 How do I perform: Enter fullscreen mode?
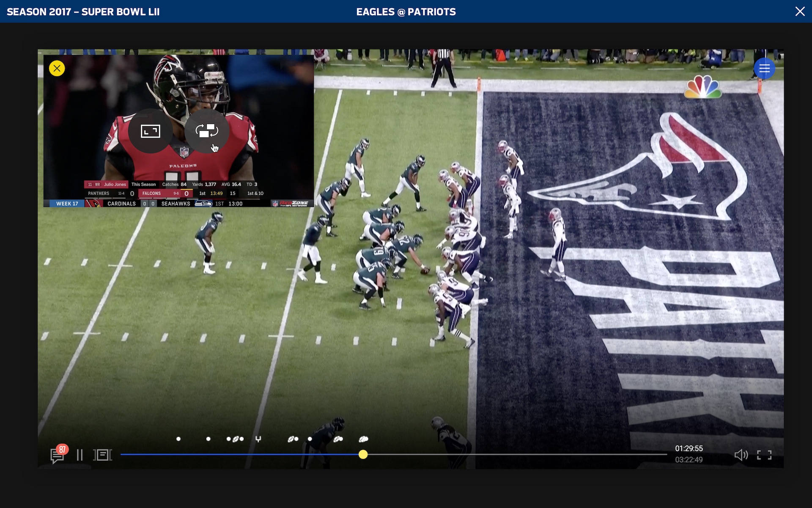764,455
